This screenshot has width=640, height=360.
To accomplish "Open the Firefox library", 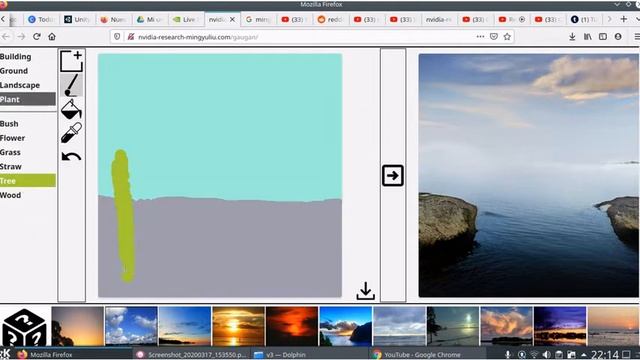I will 588,36.
